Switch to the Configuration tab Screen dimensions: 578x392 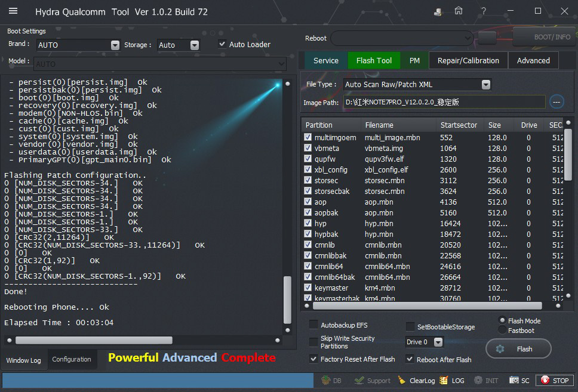pyautogui.click(x=72, y=359)
